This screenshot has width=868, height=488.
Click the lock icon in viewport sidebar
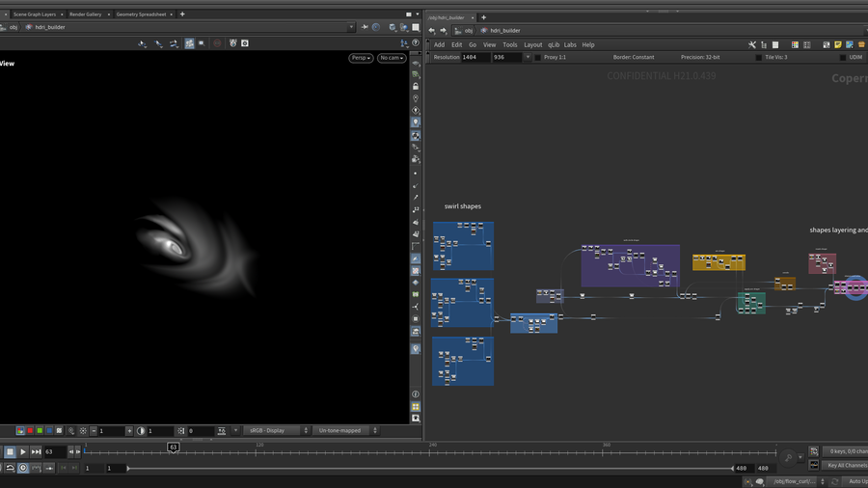coord(416,86)
